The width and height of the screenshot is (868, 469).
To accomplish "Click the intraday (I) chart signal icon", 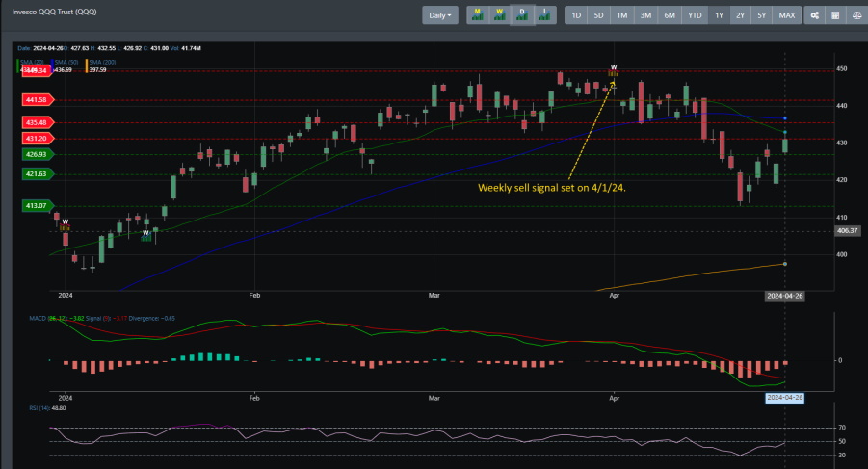I will pyautogui.click(x=544, y=15).
